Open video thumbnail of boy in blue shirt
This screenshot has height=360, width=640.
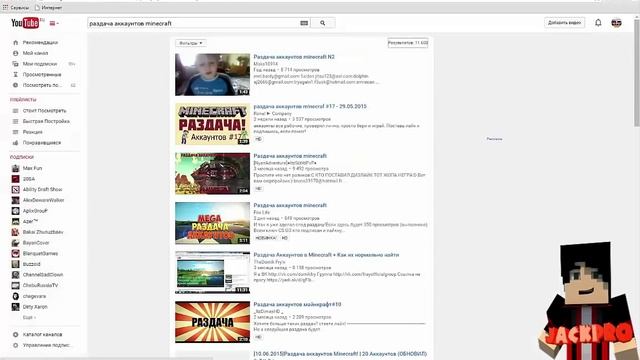point(212,74)
